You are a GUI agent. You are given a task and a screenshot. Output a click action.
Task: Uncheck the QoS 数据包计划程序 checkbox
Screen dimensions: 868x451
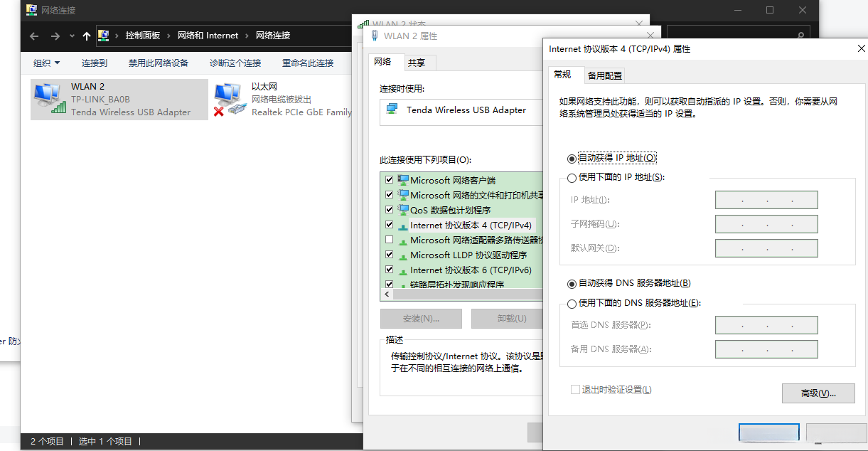tap(389, 210)
